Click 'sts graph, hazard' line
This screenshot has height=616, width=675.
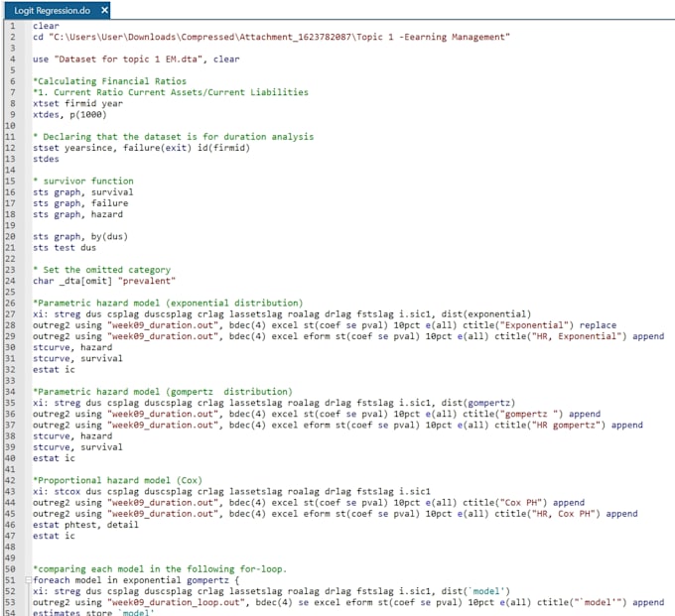point(77,214)
